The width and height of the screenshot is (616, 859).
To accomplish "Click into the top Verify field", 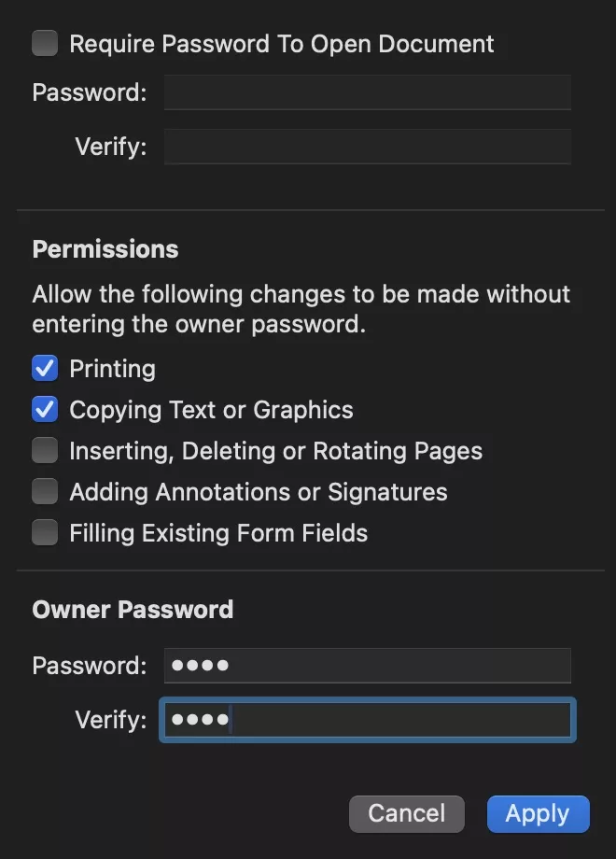I will pos(367,147).
